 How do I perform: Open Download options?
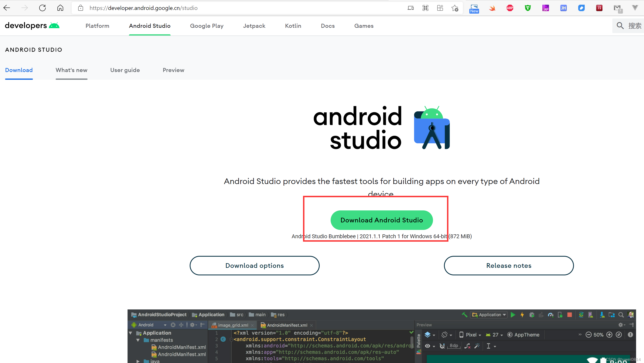tap(254, 266)
